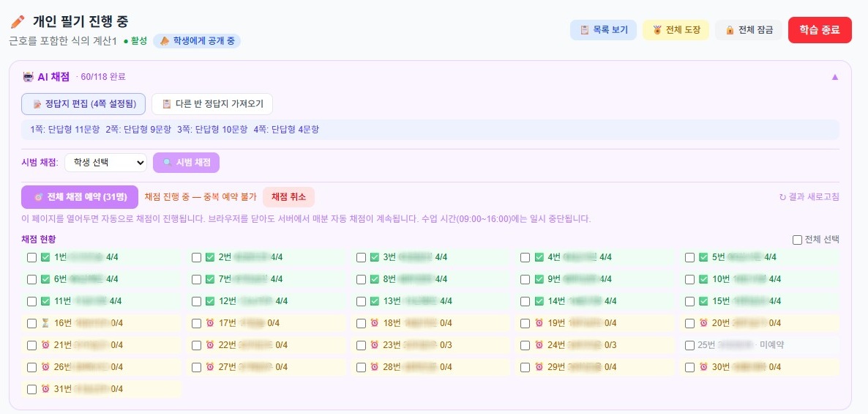Click the green check icon of 15번
This screenshot has width=868, height=414.
click(x=703, y=301)
